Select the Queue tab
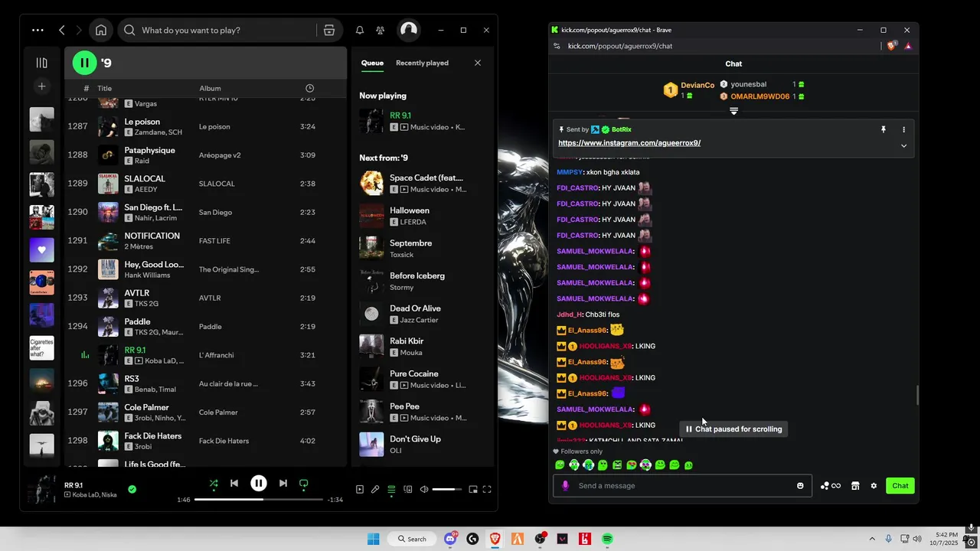Viewport: 980px width, 551px height. 372,63
